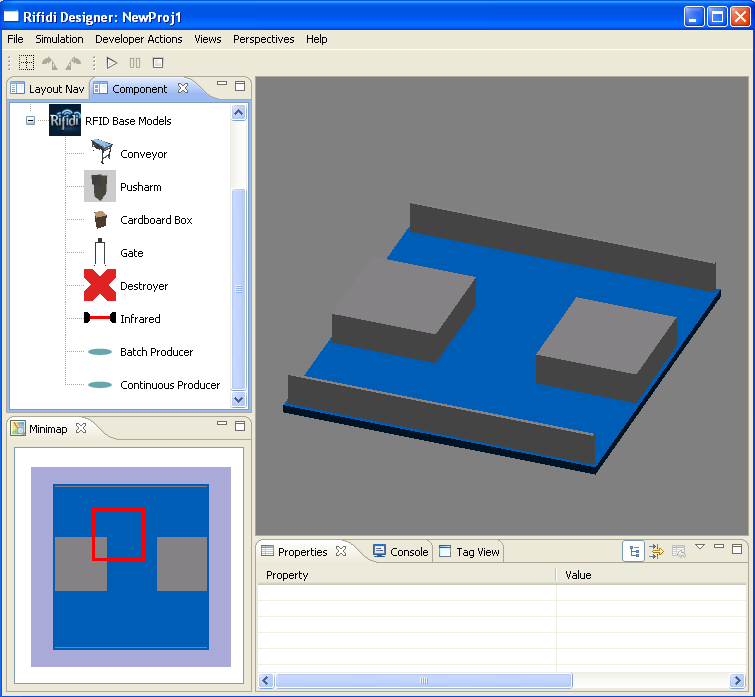Image resolution: width=755 pixels, height=697 pixels.
Task: Open the Developer Actions menu
Action: 139,39
